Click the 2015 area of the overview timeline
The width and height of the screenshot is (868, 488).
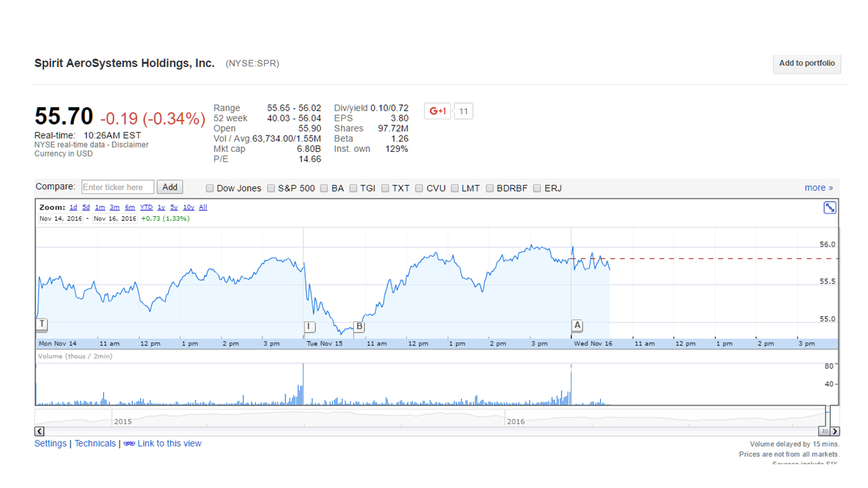coord(123,421)
